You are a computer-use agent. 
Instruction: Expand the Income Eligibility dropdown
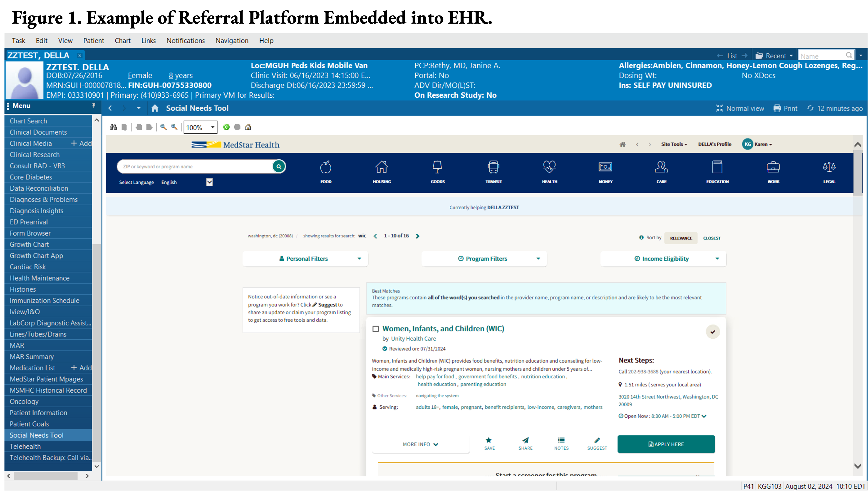point(663,258)
